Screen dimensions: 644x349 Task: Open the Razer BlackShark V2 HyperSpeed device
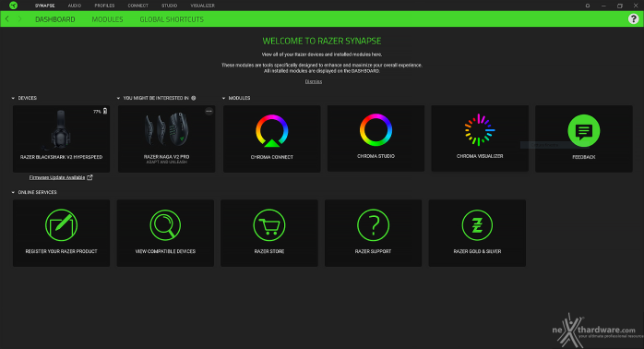61,138
